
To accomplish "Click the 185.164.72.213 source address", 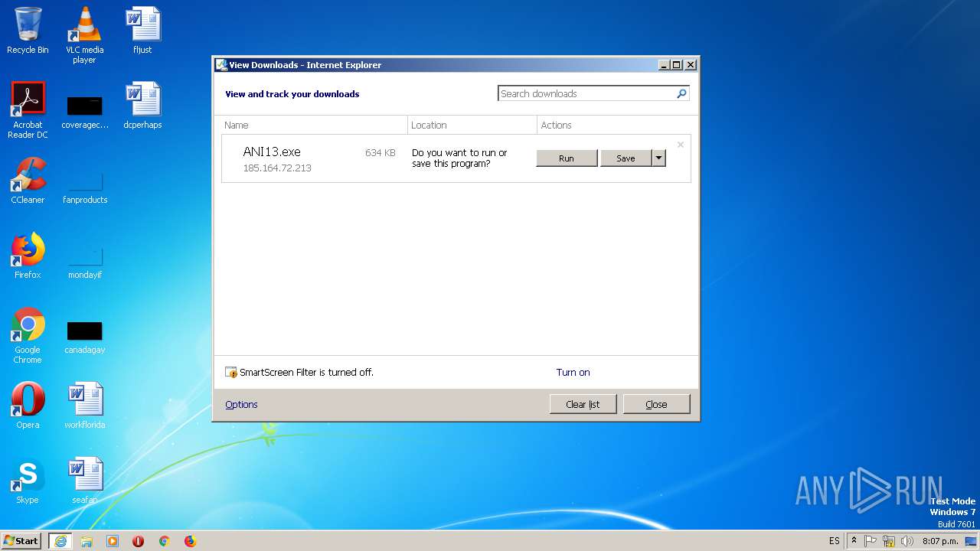I will [277, 168].
